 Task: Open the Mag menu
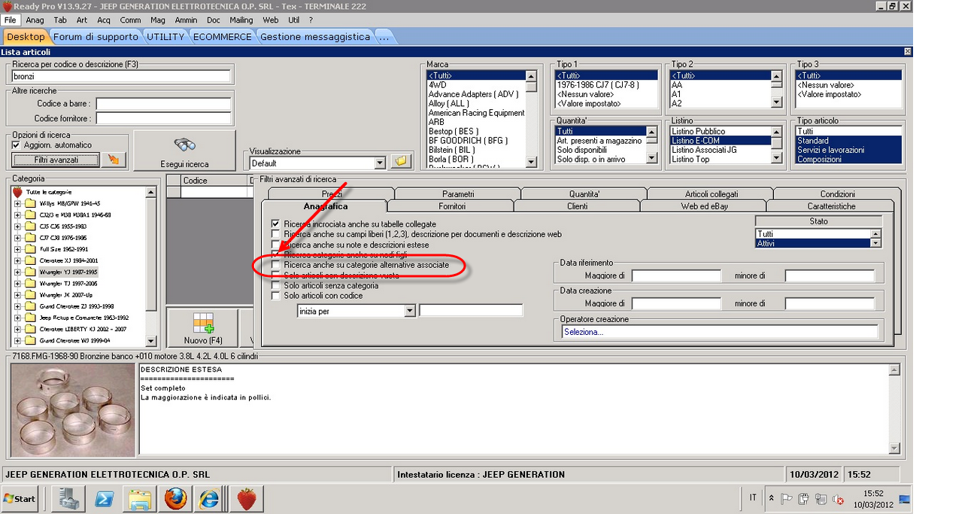pyautogui.click(x=157, y=20)
